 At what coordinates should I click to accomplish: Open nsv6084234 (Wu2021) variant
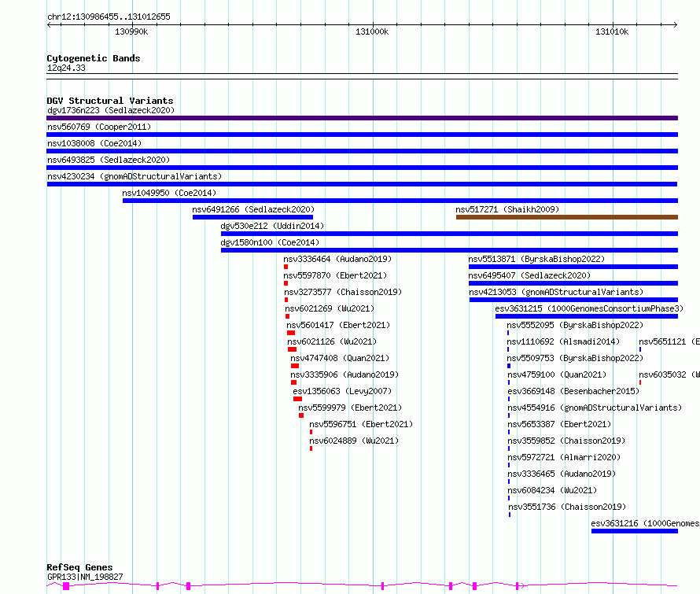click(552, 490)
